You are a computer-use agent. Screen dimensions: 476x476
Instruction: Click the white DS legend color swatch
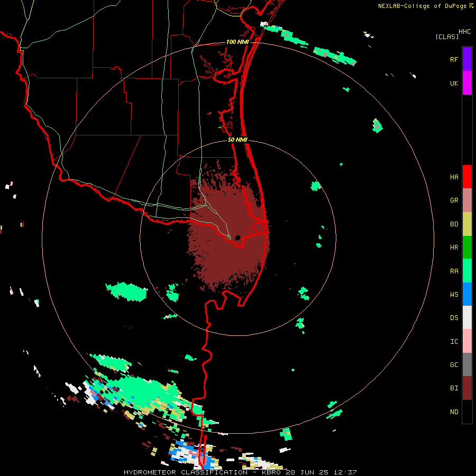[467, 317]
